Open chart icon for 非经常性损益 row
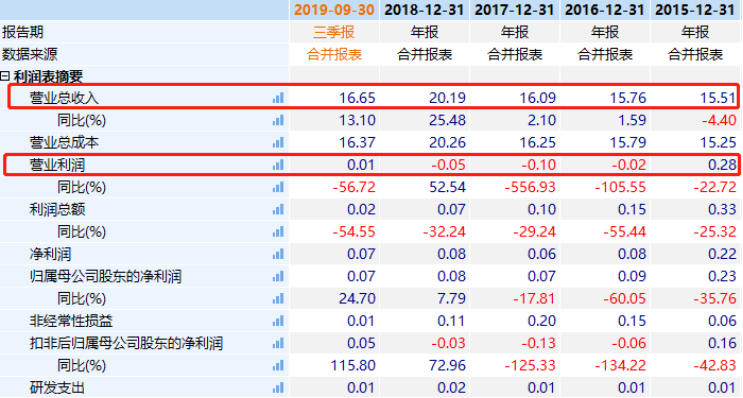Image resolution: width=743 pixels, height=398 pixels. tap(278, 321)
